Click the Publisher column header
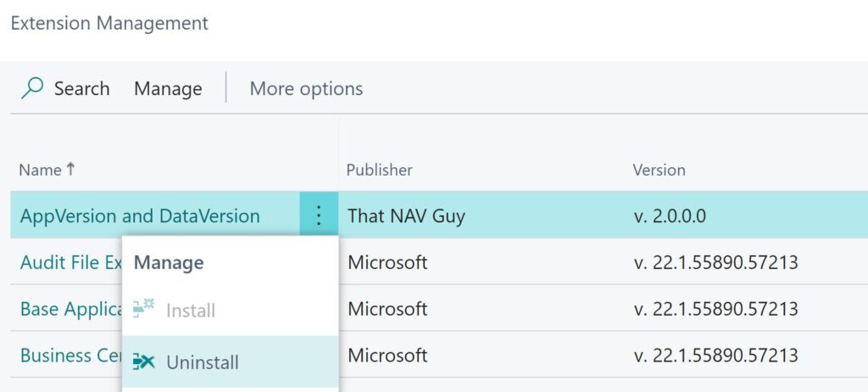The image size is (868, 392). pyautogui.click(x=379, y=170)
